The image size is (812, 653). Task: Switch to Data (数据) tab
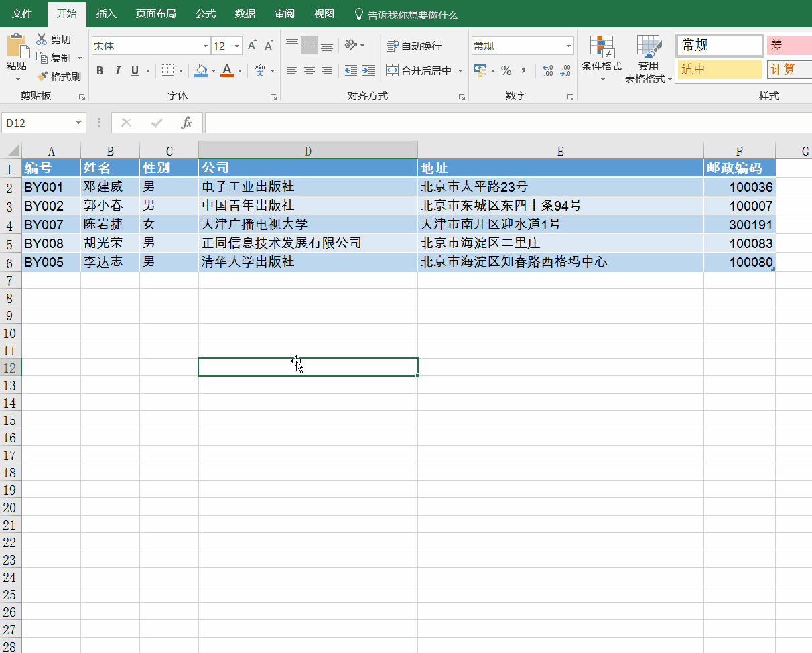(x=245, y=14)
